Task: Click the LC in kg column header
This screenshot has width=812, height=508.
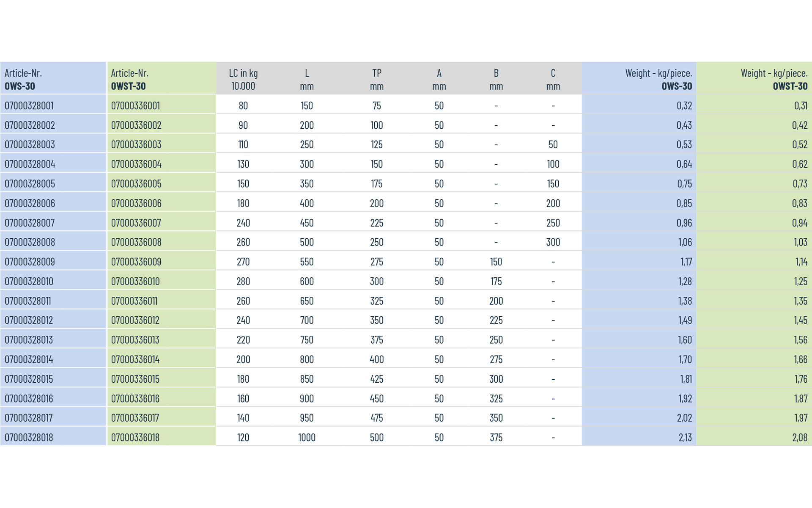Action: pos(243,79)
